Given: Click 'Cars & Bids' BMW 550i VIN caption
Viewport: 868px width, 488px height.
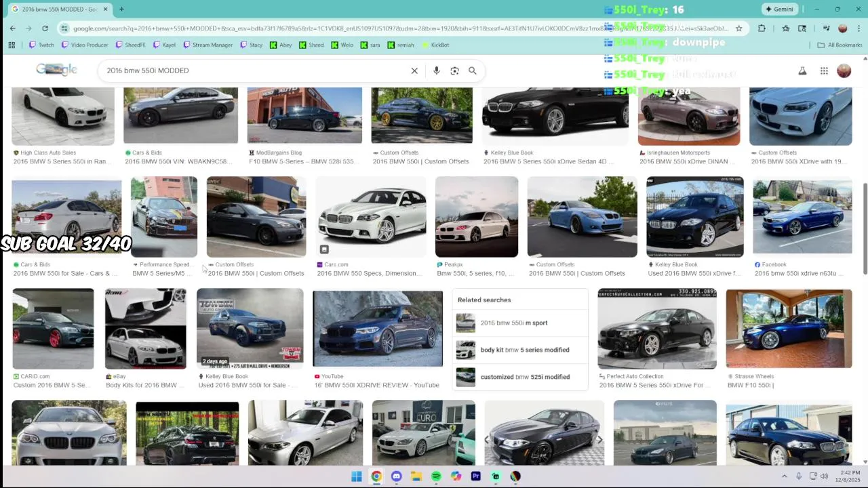Looking at the screenshot, I should click(x=178, y=161).
